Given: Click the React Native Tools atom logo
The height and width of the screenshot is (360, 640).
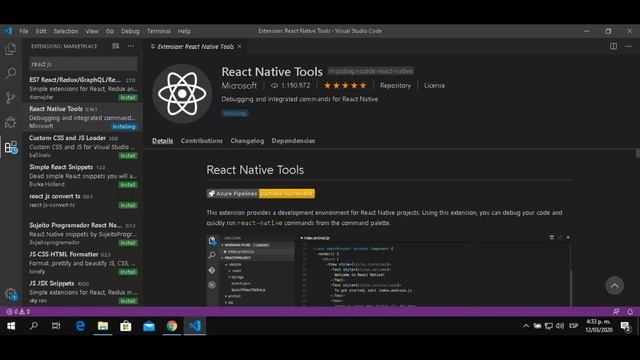Looking at the screenshot, I should [182, 94].
